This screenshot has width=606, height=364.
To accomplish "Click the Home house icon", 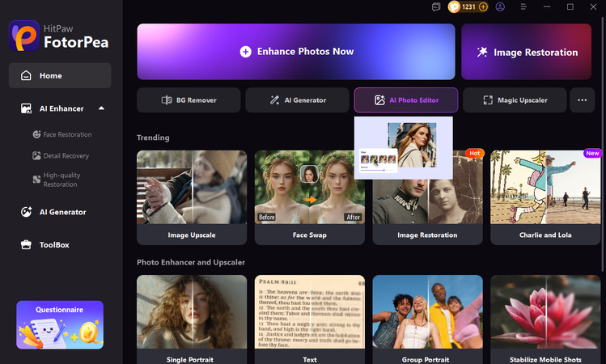I will tap(26, 76).
